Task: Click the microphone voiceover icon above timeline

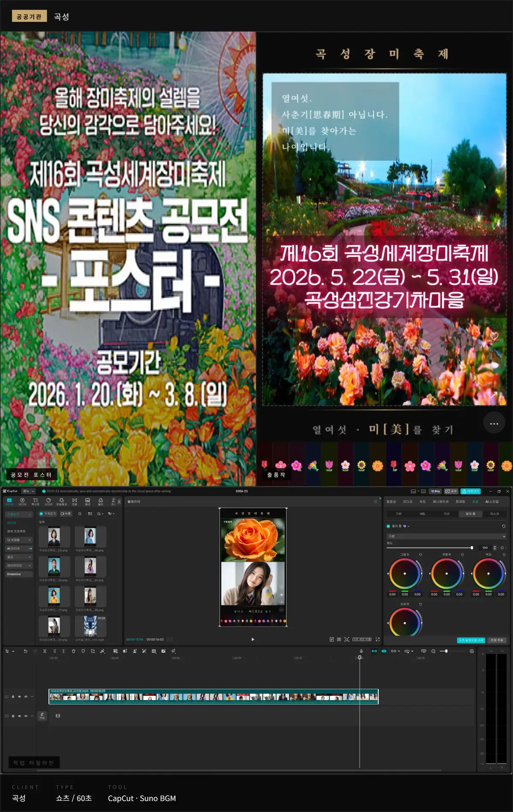Action: (x=361, y=651)
